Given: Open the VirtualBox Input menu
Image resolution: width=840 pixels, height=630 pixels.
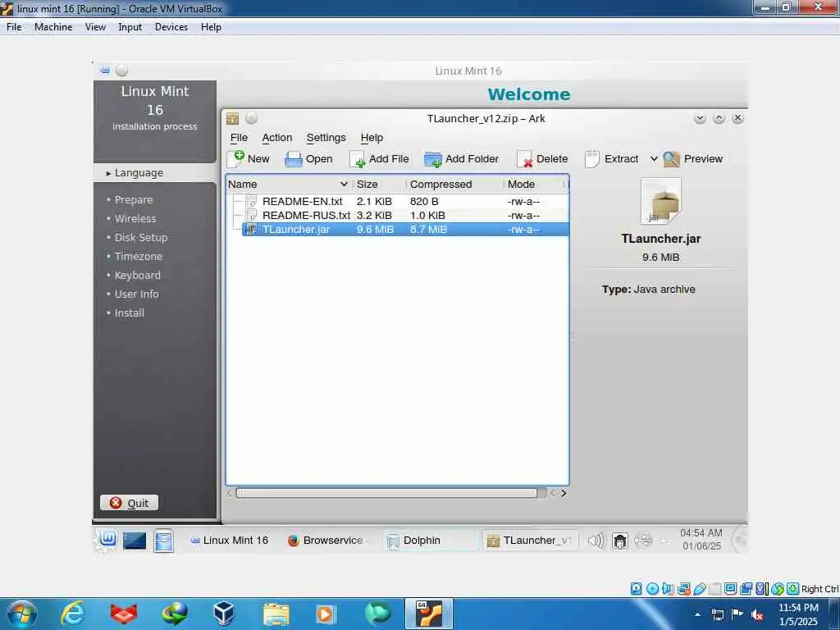Looking at the screenshot, I should pyautogui.click(x=130, y=27).
